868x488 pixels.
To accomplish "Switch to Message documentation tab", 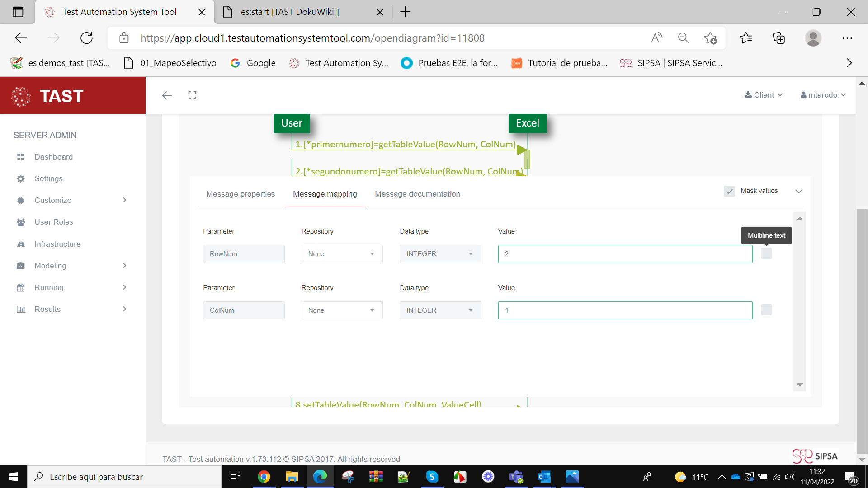I will coord(417,194).
